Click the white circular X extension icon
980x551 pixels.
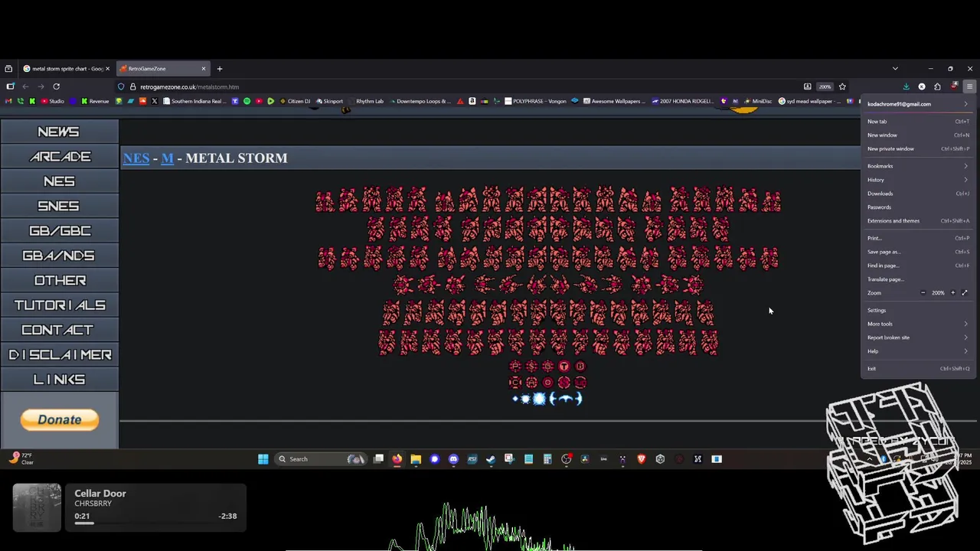tap(922, 86)
